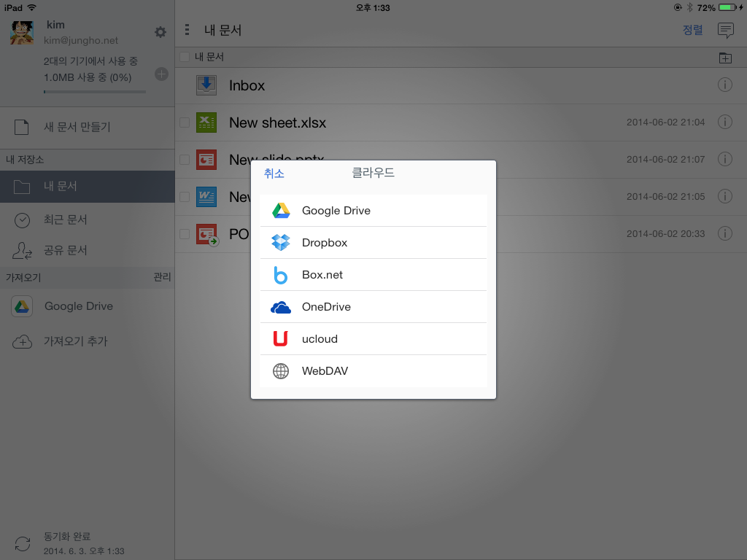The height and width of the screenshot is (560, 747).
Task: Open the Inbox folder icon
Action: 206,85
